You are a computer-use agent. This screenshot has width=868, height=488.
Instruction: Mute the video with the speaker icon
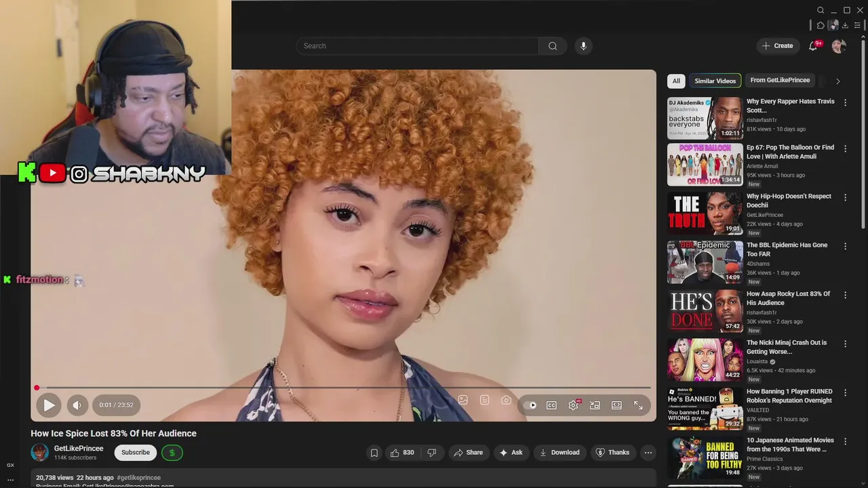click(77, 405)
